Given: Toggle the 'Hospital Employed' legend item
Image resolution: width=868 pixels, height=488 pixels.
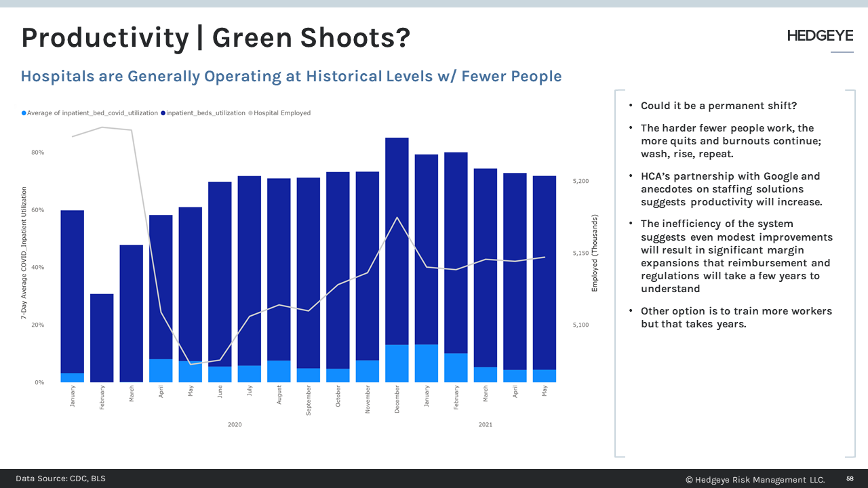Looking at the screenshot, I should [283, 113].
